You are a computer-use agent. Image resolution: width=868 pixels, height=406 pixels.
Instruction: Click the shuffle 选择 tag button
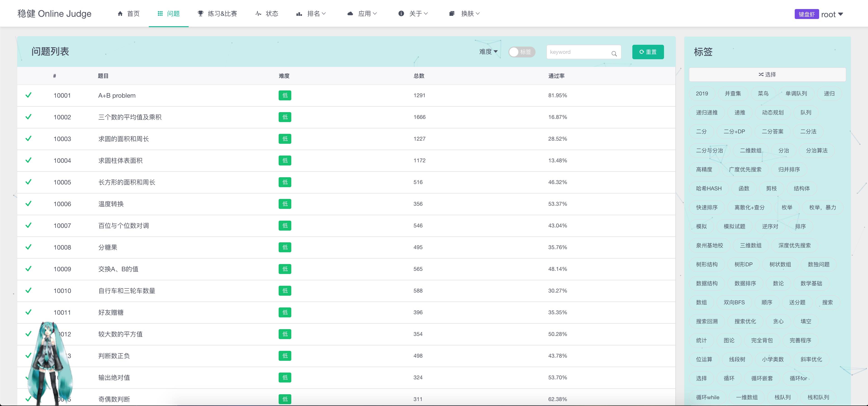point(767,74)
